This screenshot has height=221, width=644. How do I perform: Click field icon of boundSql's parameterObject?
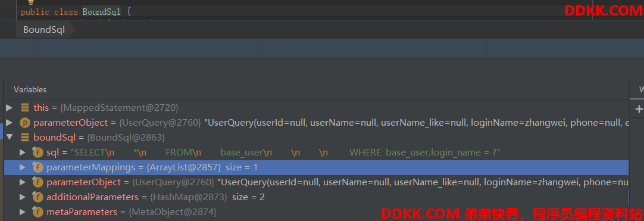(38, 182)
